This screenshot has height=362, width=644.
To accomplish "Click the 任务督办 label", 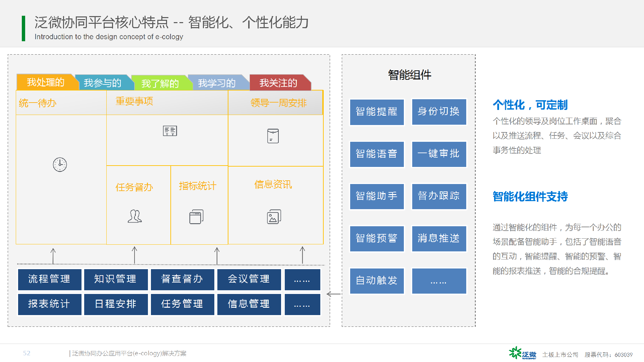I will tap(134, 187).
